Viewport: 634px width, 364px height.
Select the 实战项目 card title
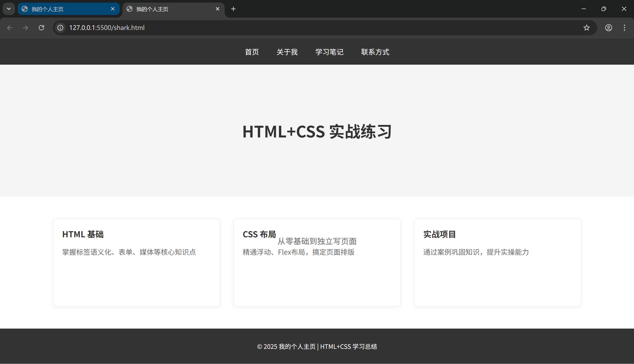440,234
